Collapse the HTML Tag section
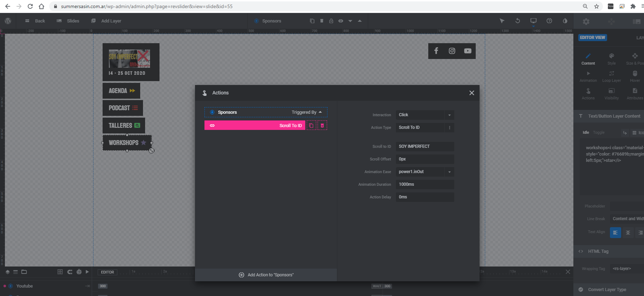Screen dimensions: 644x296 pos(609,251)
